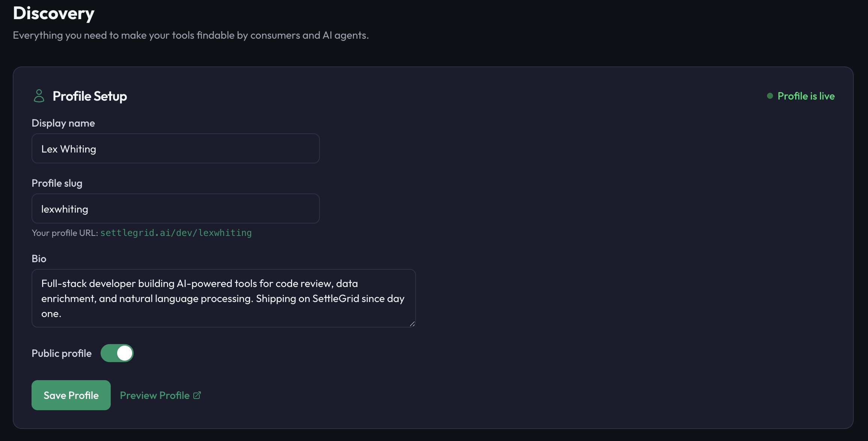Screen dimensions: 868x441
Task: Open Preview Profile in new tab
Action: (x=154, y=395)
